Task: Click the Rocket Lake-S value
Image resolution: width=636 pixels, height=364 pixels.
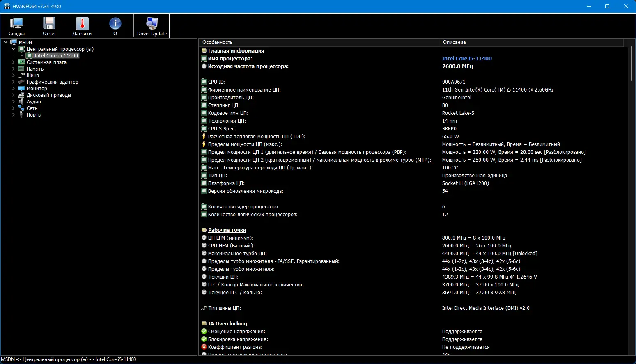Action: (458, 113)
